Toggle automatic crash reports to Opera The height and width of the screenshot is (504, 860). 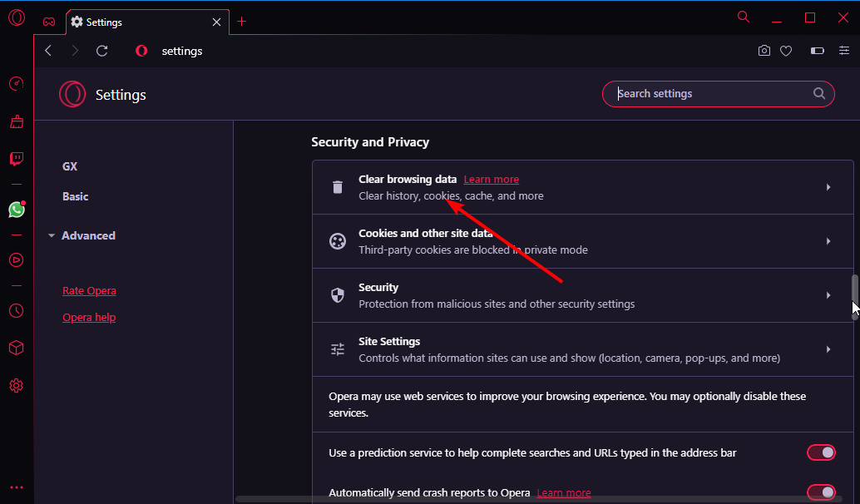821,492
